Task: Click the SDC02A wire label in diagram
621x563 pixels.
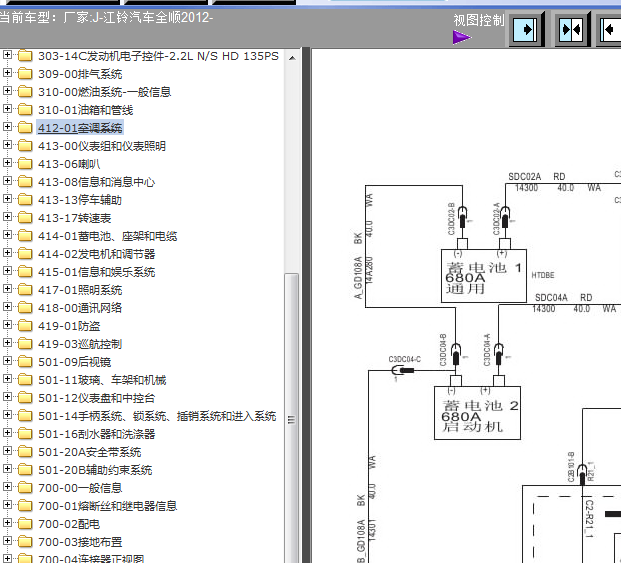Action: pos(524,177)
